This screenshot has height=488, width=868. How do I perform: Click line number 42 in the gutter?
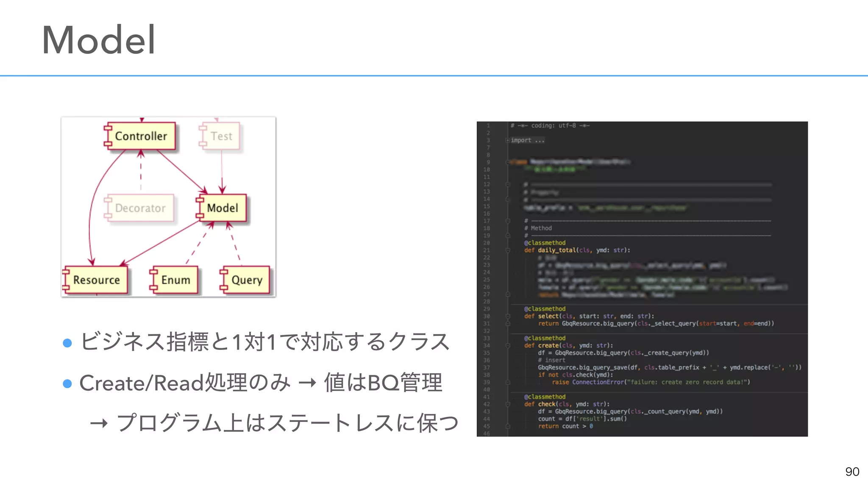487,404
